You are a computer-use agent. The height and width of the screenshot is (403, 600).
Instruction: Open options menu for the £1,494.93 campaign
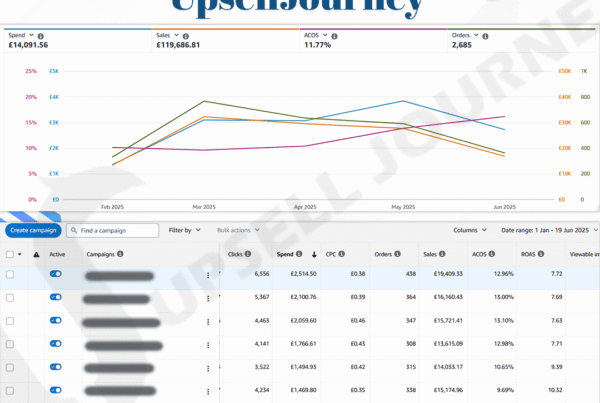208,368
